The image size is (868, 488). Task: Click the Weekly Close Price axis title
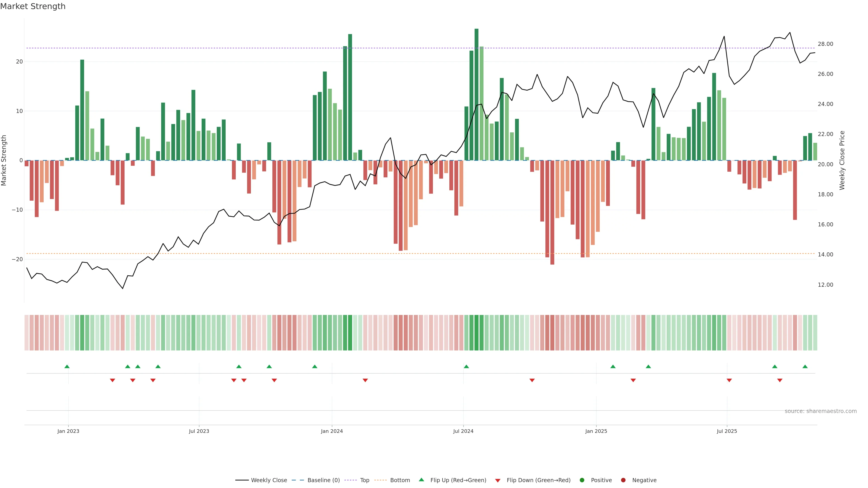pos(842,160)
